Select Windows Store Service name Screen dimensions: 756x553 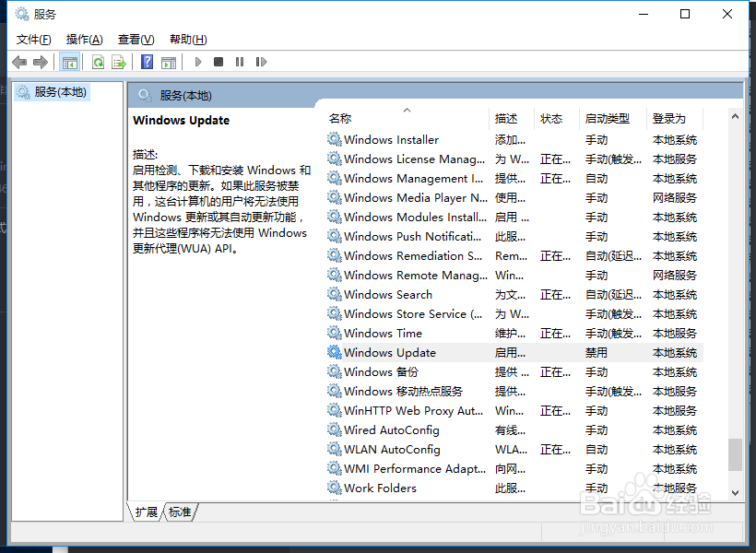click(x=413, y=313)
